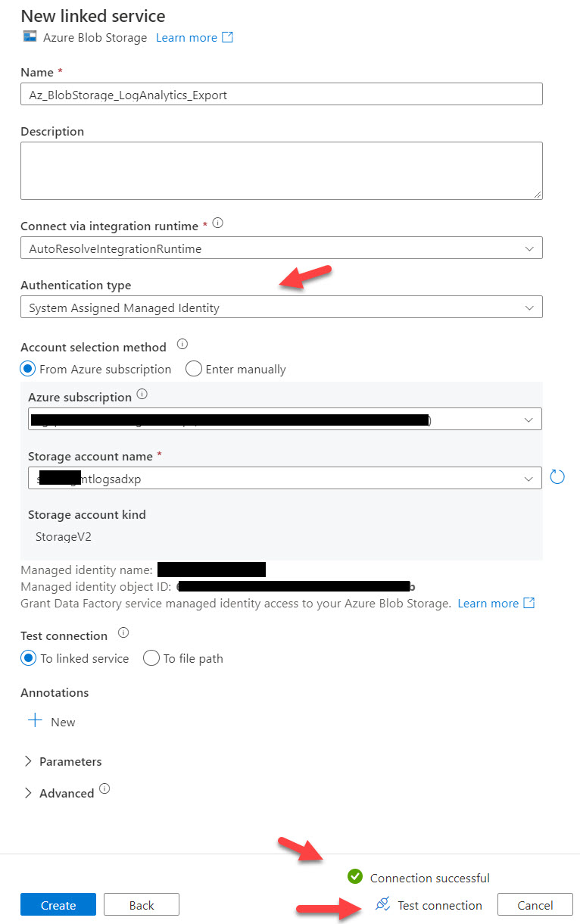Viewport: 580px width, 924px height.
Task: Expand the Parameters section
Action: pyautogui.click(x=29, y=760)
